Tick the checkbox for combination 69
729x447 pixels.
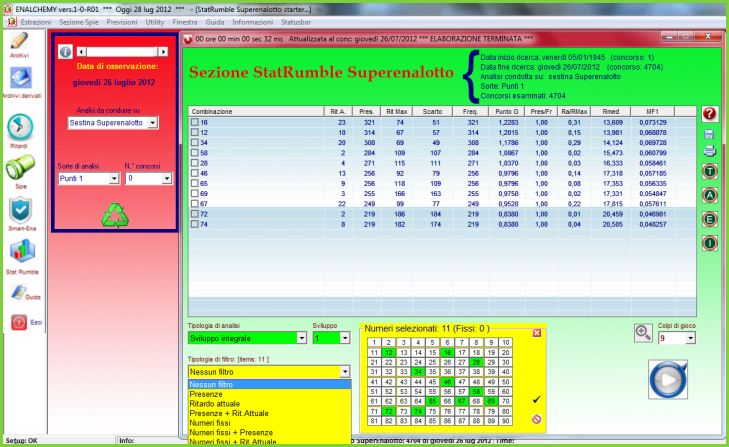click(x=195, y=193)
